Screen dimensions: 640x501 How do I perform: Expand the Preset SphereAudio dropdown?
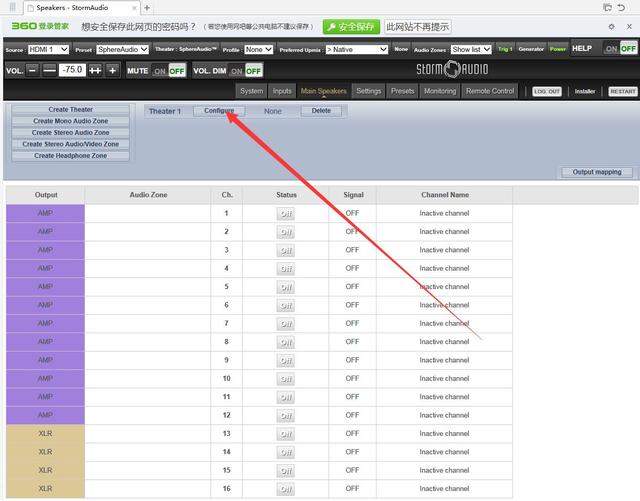(122, 49)
